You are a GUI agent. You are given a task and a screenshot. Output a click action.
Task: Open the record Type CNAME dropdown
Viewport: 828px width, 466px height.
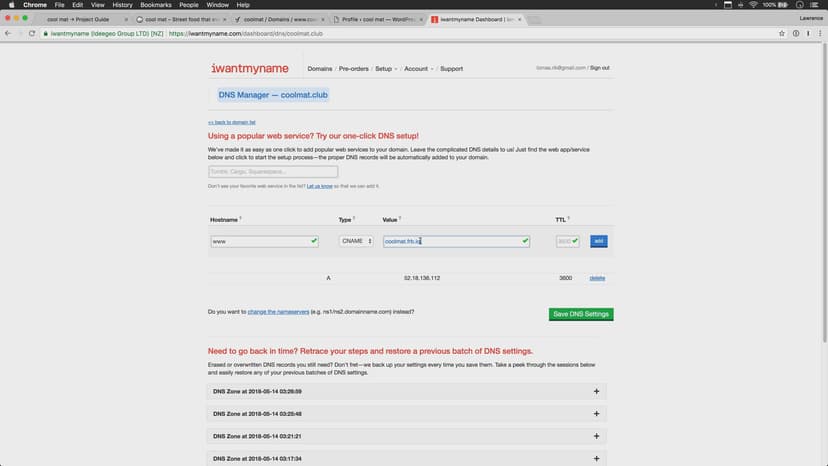click(356, 241)
